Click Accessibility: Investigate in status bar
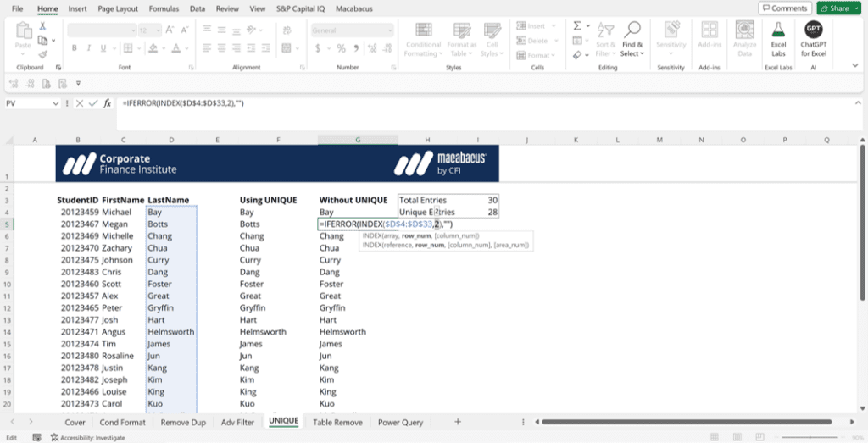The width and height of the screenshot is (868, 443). pos(88,438)
